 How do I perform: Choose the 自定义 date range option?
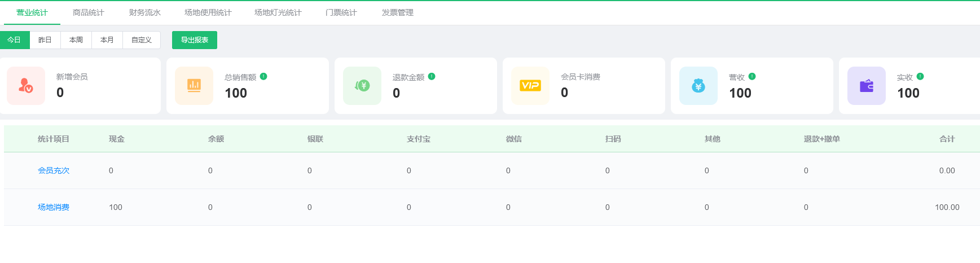(x=142, y=40)
